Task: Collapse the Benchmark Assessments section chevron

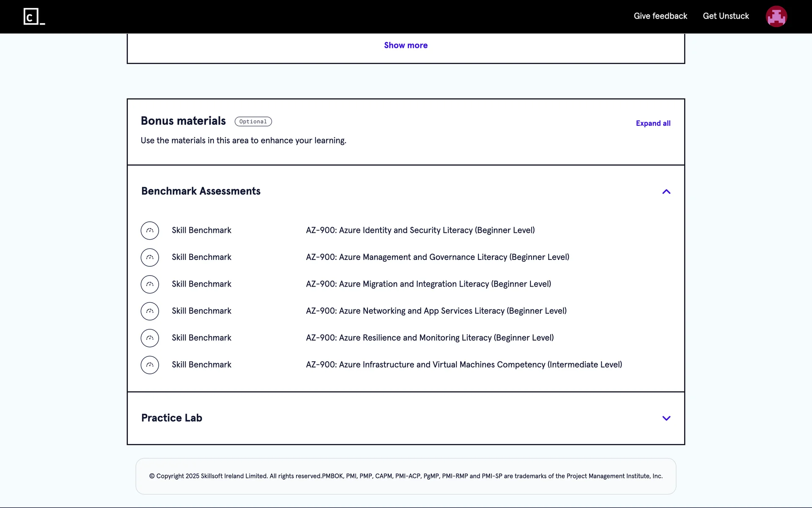Action: 666,192
